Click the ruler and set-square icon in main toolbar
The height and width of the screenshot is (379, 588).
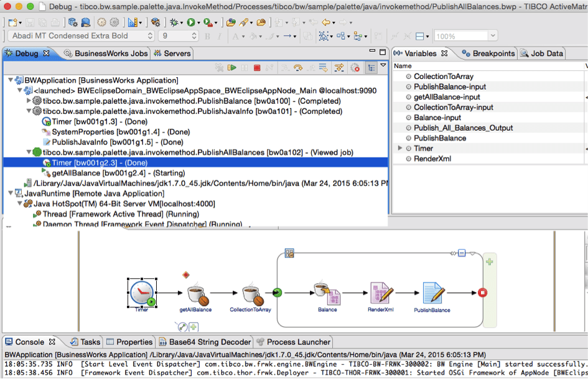tap(133, 22)
